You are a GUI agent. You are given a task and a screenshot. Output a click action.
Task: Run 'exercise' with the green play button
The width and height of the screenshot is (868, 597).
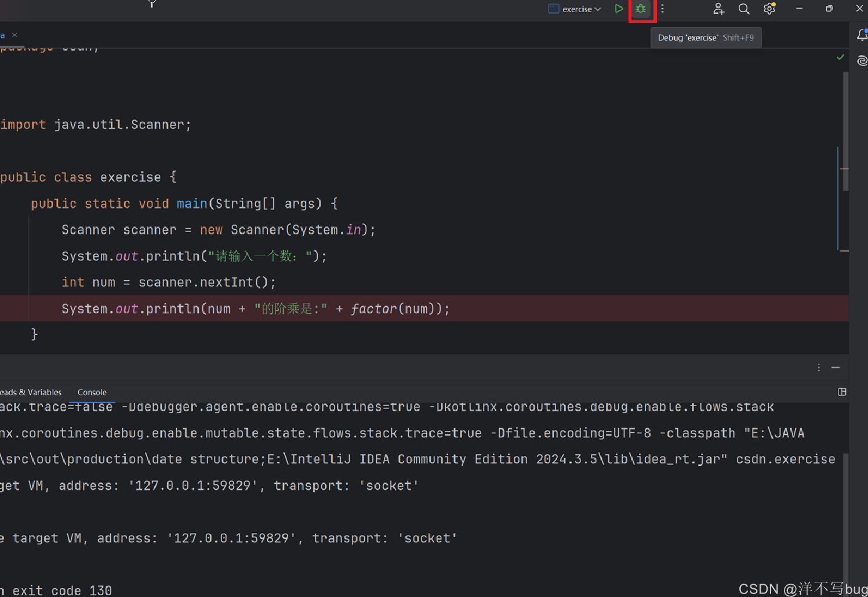point(619,9)
